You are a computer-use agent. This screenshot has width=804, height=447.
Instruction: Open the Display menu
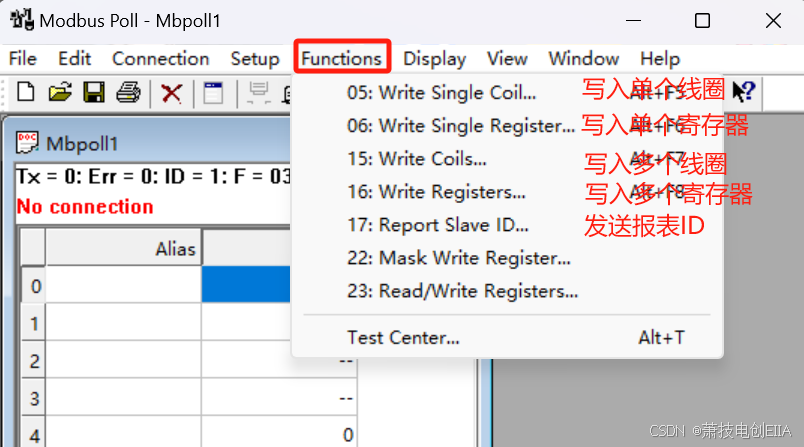[434, 58]
